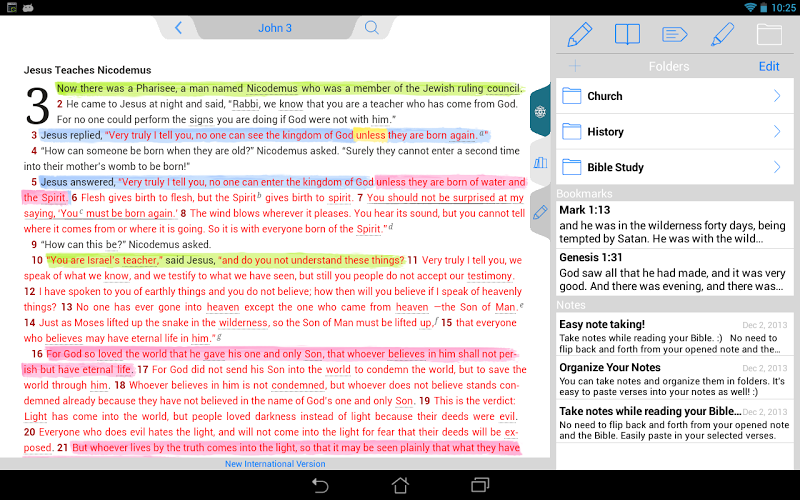This screenshot has width=800, height=500.
Task: Open the Bible Study folder
Action: (674, 167)
